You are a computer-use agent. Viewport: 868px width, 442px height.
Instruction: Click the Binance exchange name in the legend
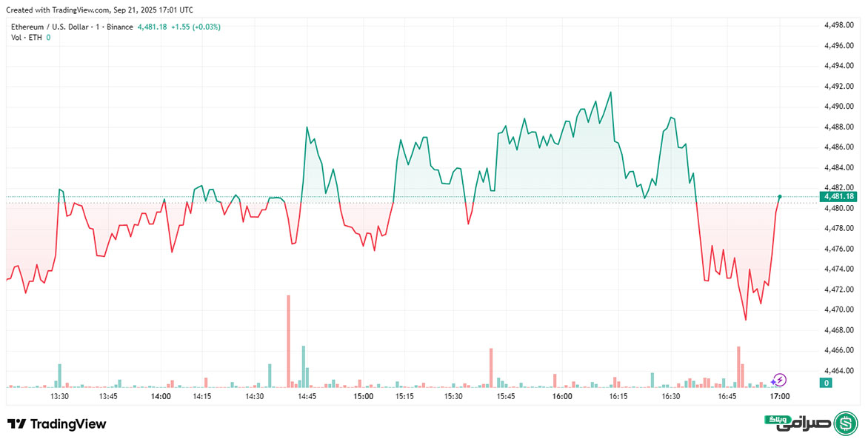click(x=120, y=27)
